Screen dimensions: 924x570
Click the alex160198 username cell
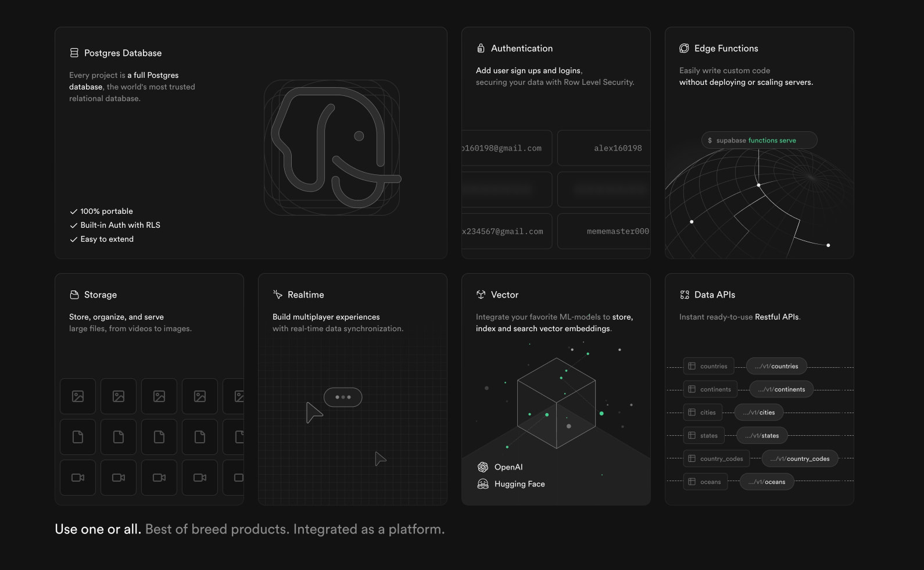[x=604, y=148]
